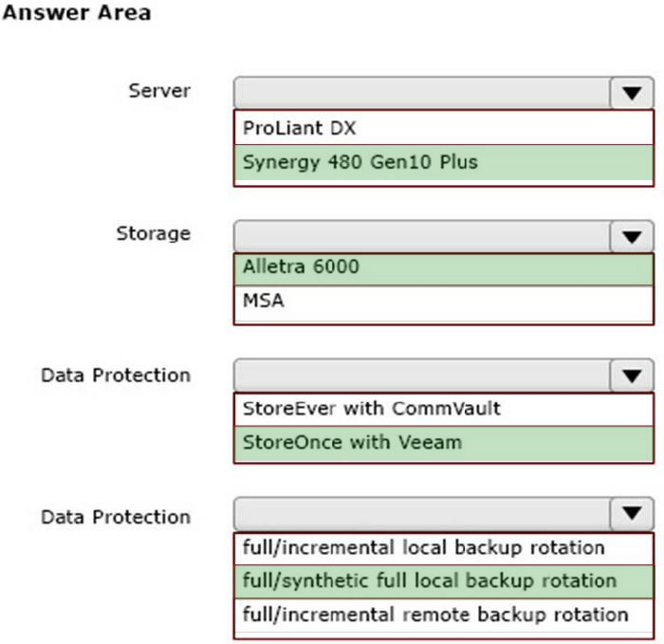Screen dimensions: 664x644
Task: Expand dropdown arrow above StoreEver with CommVault
Action: coord(632,377)
